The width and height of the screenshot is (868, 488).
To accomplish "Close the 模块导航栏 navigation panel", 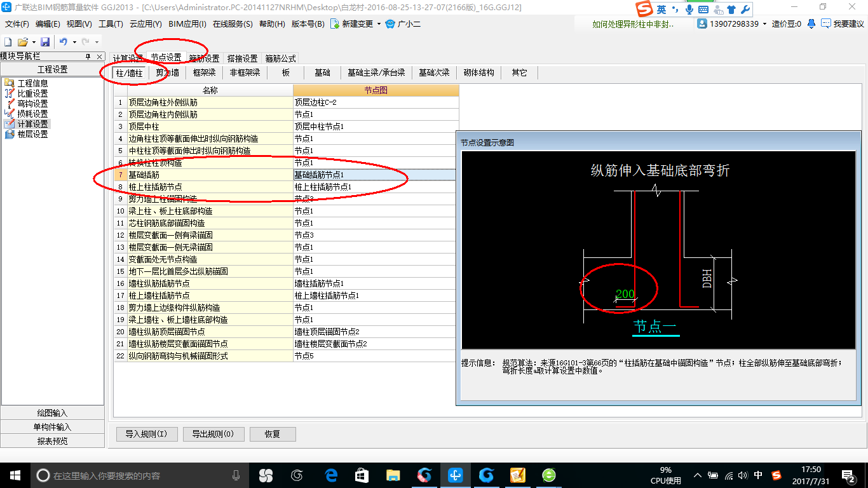I will (x=99, y=57).
